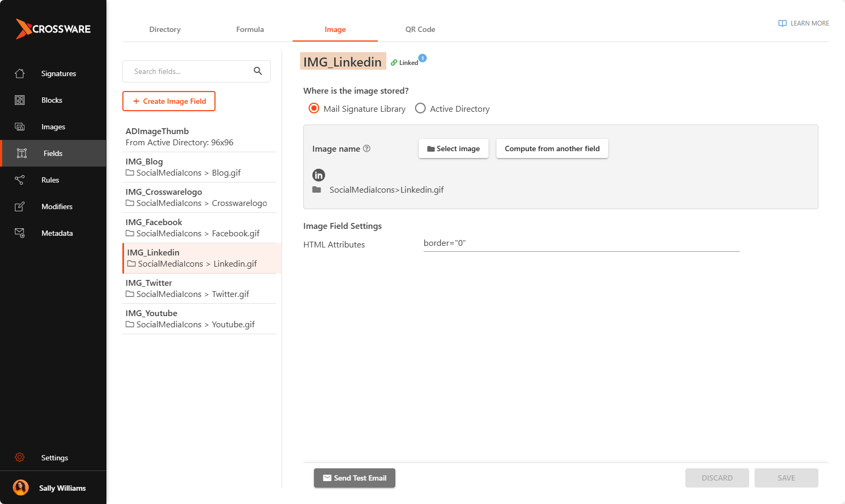The width and height of the screenshot is (845, 504).
Task: Open the Learn More link
Action: click(x=803, y=23)
